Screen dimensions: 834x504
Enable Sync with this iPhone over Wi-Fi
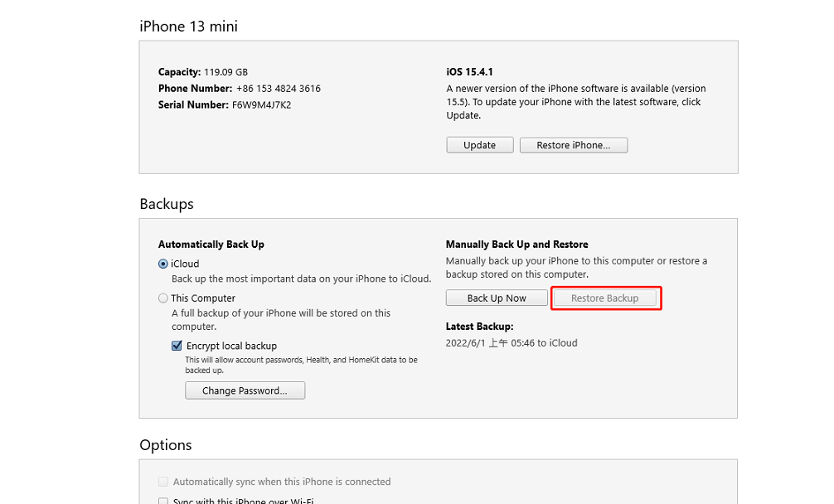(163, 501)
